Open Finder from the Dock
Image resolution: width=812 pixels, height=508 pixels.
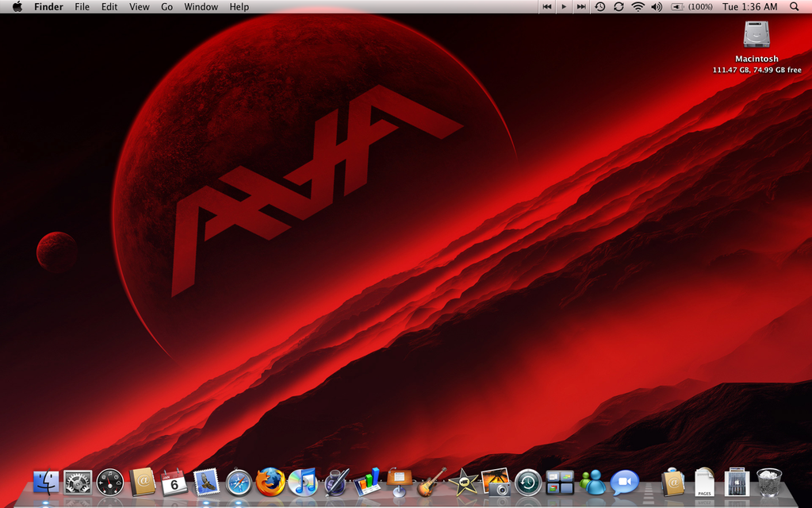46,483
